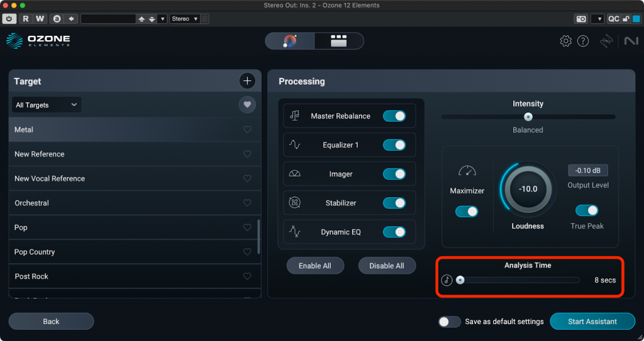Open the preset dropdown arrow in host toolbar
This screenshot has height=341, width=644.
(163, 19)
